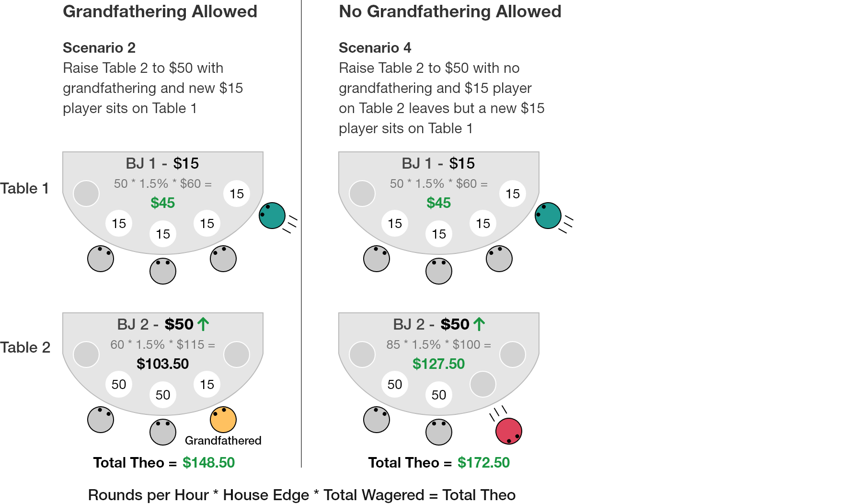Select the empty right seat on Scenario 4 BJ 2
849x504 pixels.
513,355
